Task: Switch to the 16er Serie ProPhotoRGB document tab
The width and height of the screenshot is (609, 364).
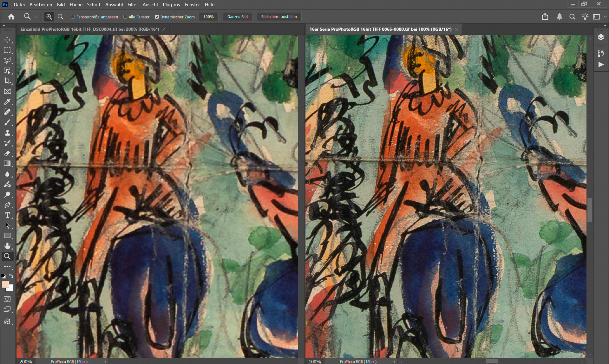Action: coord(381,29)
